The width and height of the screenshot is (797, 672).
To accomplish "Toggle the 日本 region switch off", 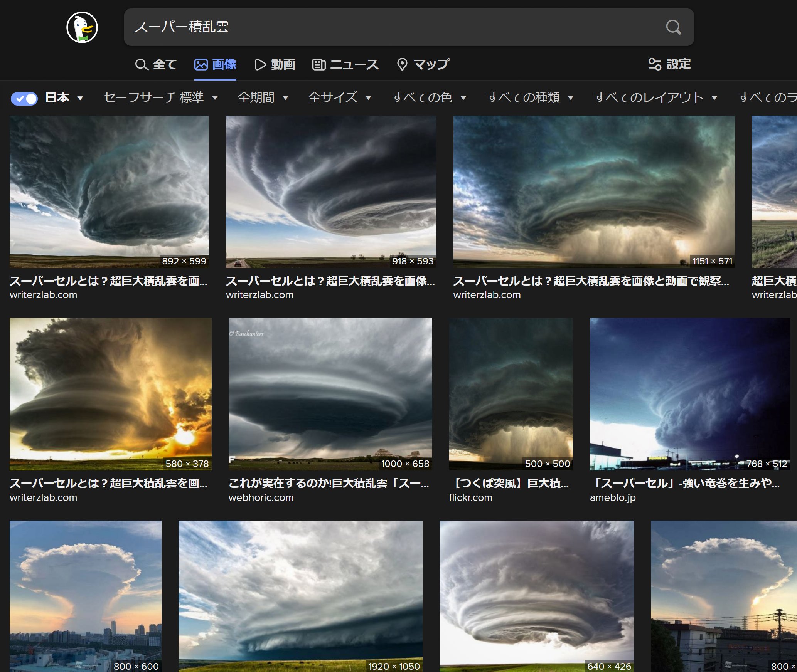I will point(24,98).
